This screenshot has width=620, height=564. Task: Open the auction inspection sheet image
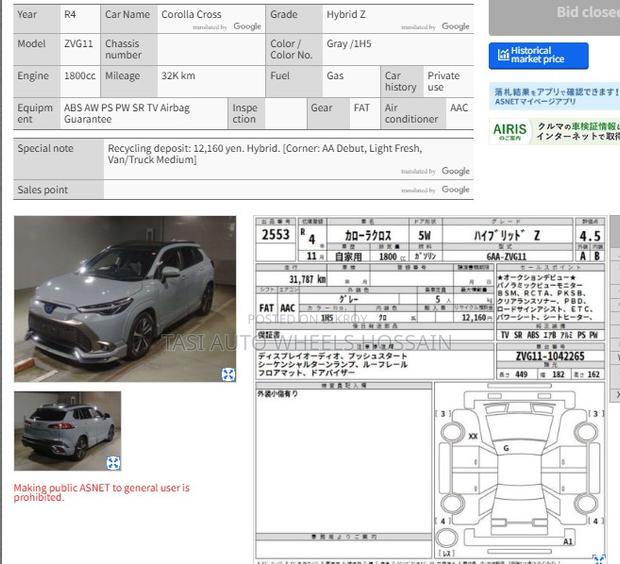coord(430,390)
